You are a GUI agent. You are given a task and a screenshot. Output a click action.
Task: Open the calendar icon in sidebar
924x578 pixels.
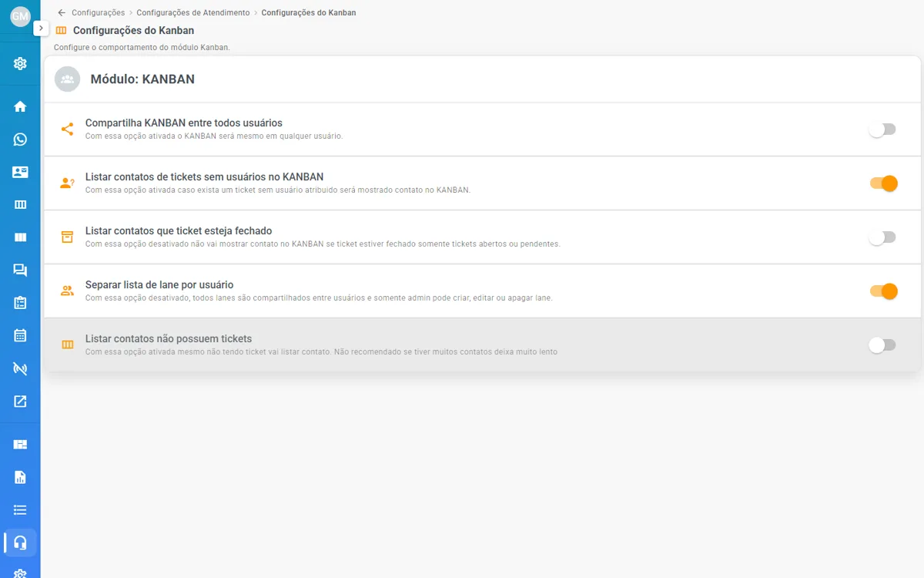20,335
